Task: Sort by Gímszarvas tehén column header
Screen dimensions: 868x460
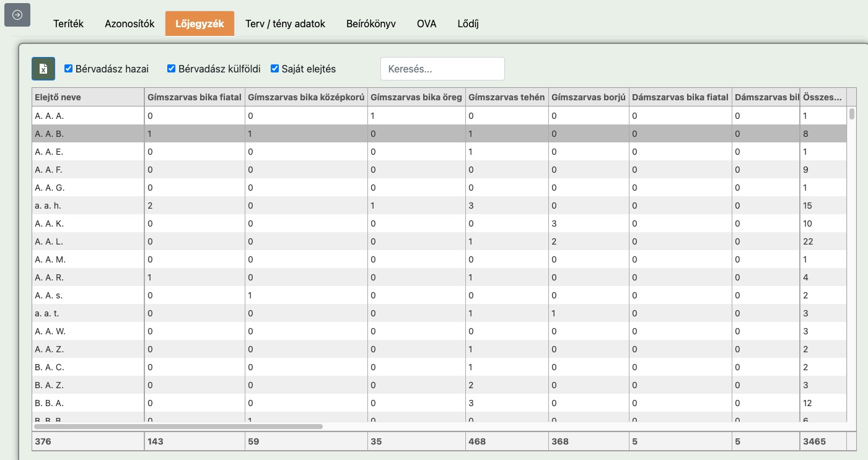Action: point(506,97)
